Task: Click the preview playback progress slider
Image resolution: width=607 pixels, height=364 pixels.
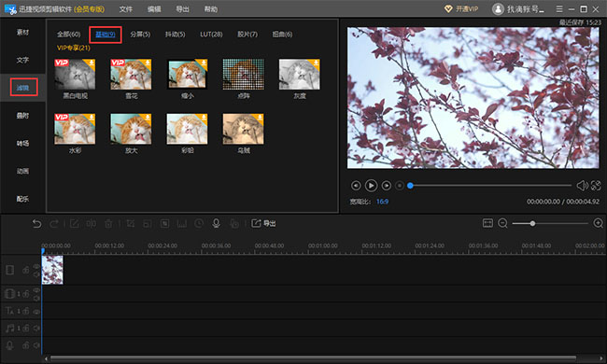Action: tap(489, 186)
